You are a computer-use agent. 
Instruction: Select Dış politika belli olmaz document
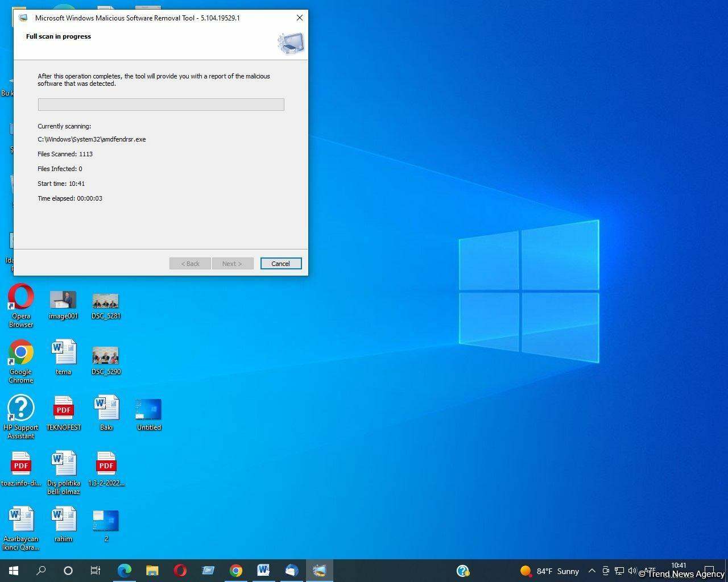click(64, 473)
